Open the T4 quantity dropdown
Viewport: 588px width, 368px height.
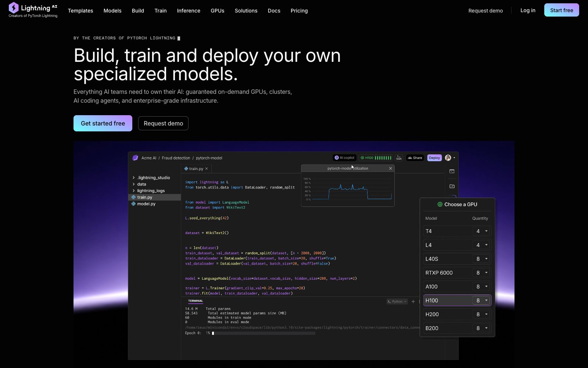[481, 231]
